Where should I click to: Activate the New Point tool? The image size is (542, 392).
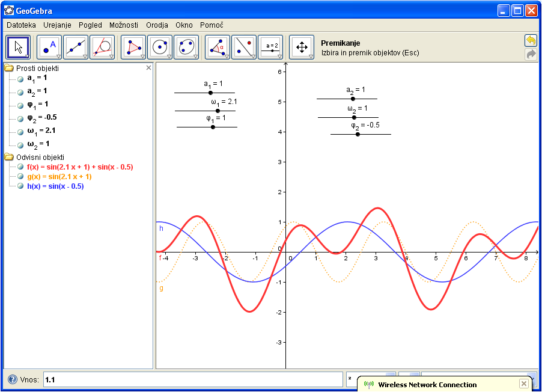pos(48,48)
